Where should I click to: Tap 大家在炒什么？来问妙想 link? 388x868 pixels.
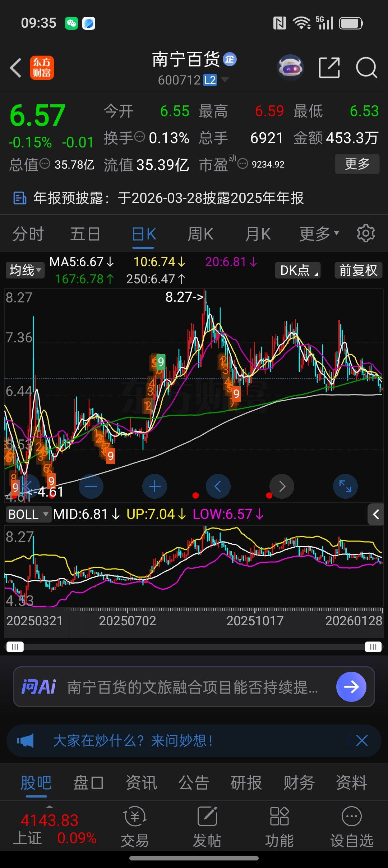pyautogui.click(x=133, y=741)
